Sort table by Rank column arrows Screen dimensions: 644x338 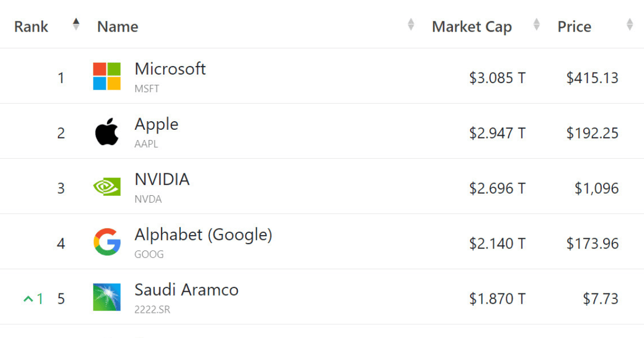76,25
